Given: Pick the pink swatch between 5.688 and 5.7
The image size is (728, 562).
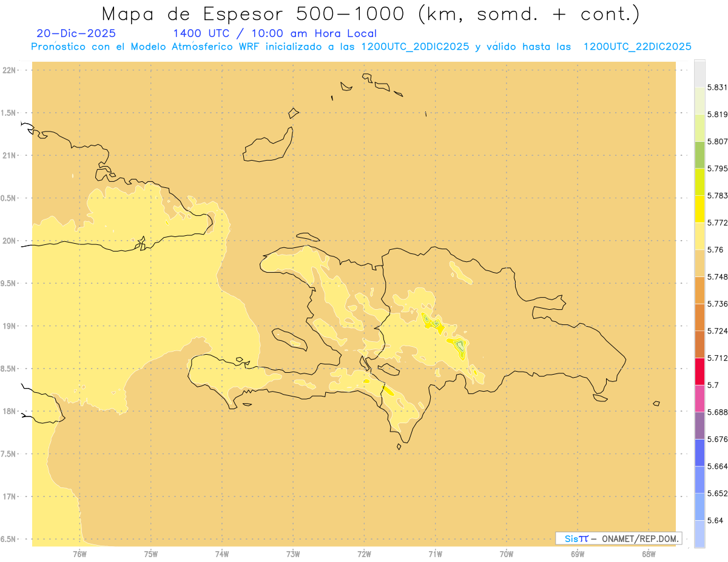Looking at the screenshot, I should [x=699, y=398].
